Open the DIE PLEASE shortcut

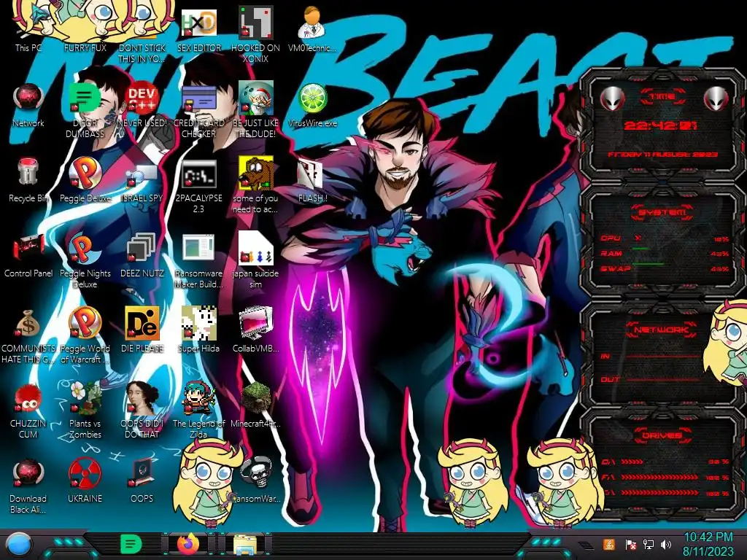(x=142, y=330)
